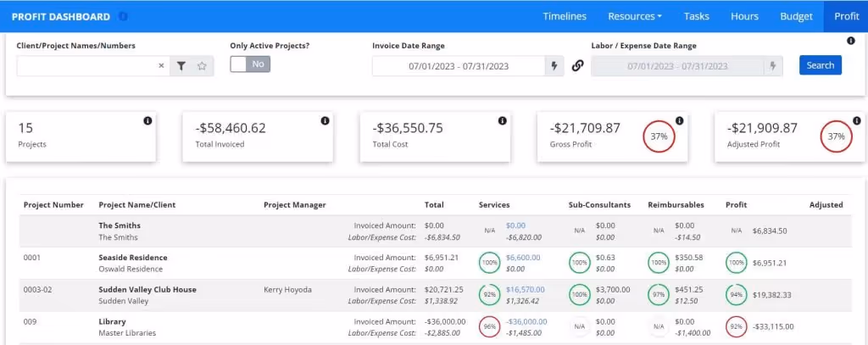Click project number 0003-02
This screenshot has width=868, height=345.
[x=37, y=290]
